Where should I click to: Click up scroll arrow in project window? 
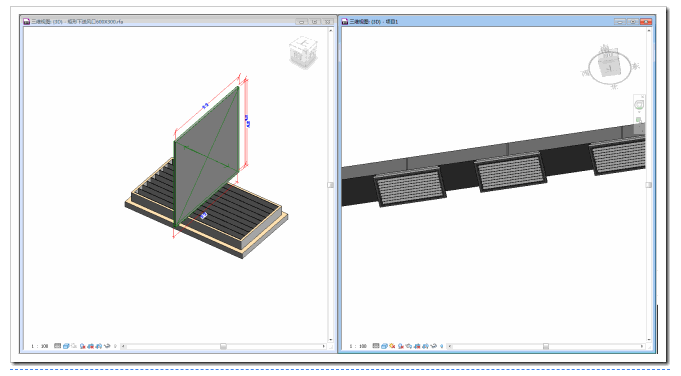(649, 30)
